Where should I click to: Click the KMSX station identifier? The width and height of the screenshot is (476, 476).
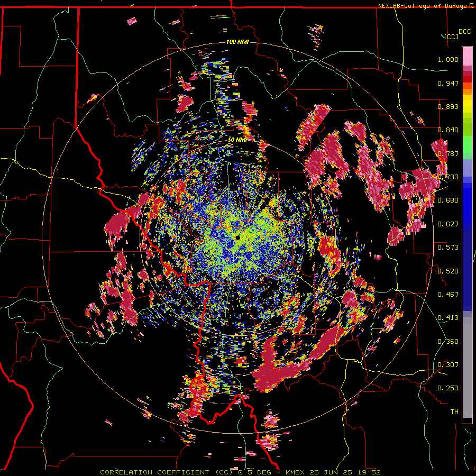[295, 472]
